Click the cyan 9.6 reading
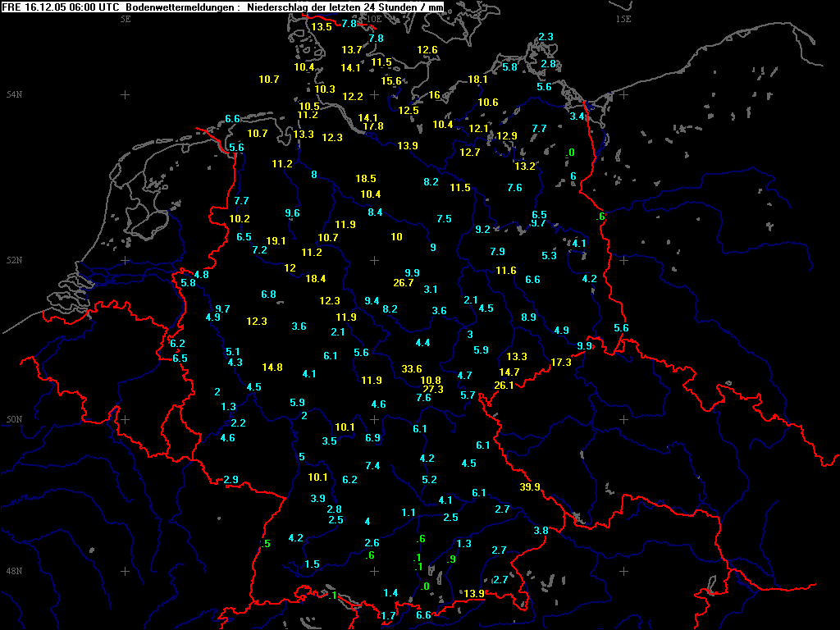Screen dimensions: 840x630 click(293, 212)
